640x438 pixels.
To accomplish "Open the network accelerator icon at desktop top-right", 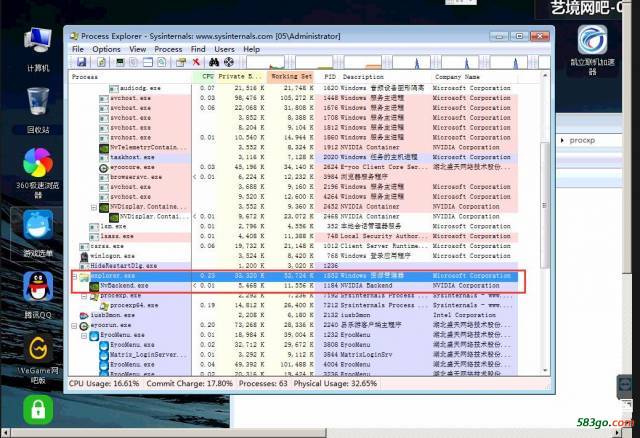I will coord(592,50).
